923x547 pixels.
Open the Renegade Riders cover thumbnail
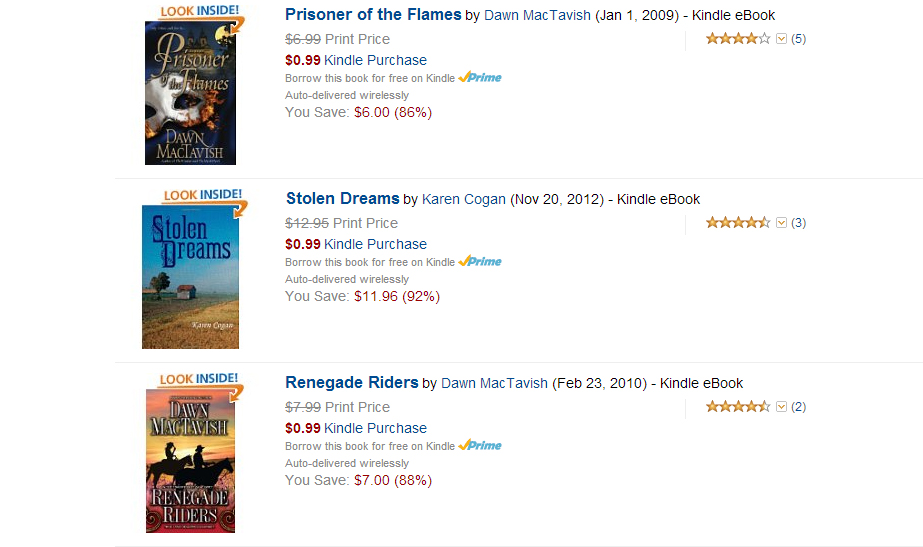pyautogui.click(x=190, y=460)
